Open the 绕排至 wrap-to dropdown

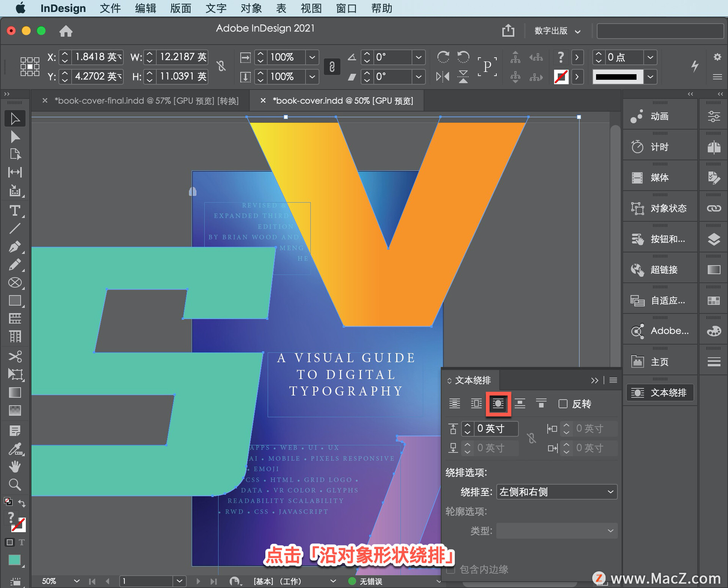556,492
